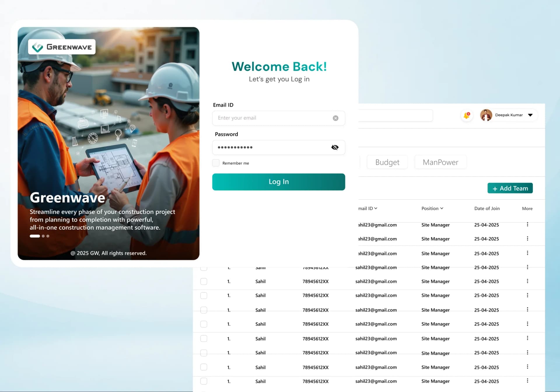The height and width of the screenshot is (392, 560).
Task: Tick the Remember me checkbox
Action: click(x=216, y=163)
